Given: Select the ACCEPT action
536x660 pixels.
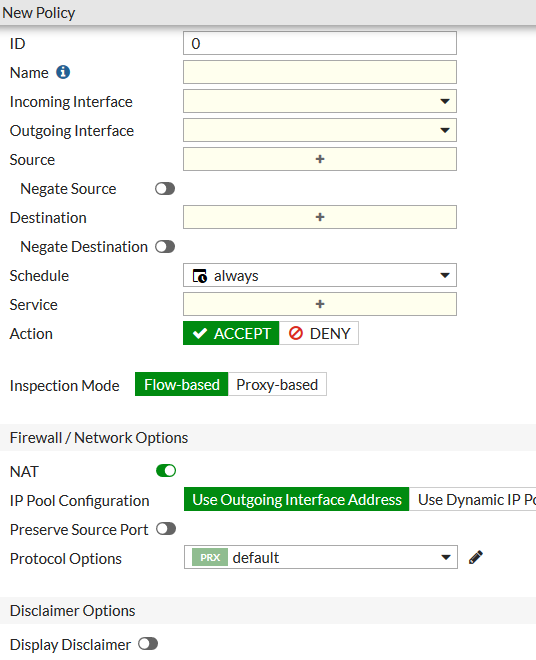Looking at the screenshot, I should [x=231, y=333].
